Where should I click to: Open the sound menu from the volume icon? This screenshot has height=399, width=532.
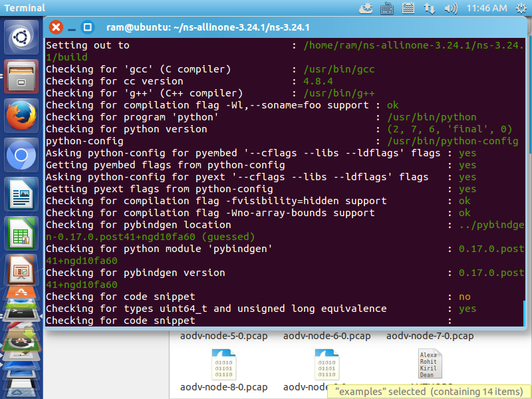[451, 8]
